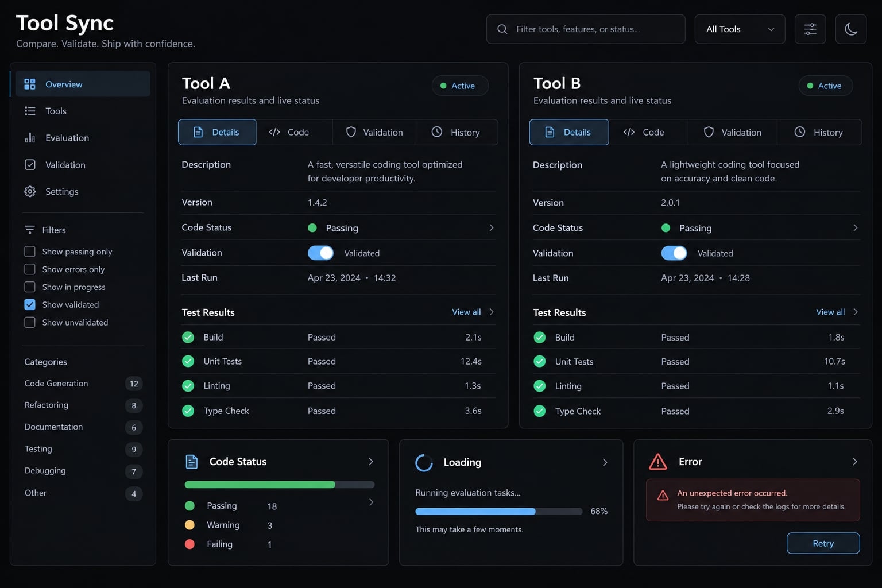Click Tool B View all link
The height and width of the screenshot is (588, 882).
[830, 312]
